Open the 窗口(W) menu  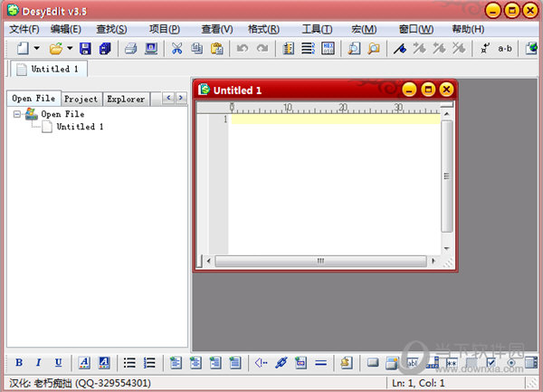click(416, 29)
